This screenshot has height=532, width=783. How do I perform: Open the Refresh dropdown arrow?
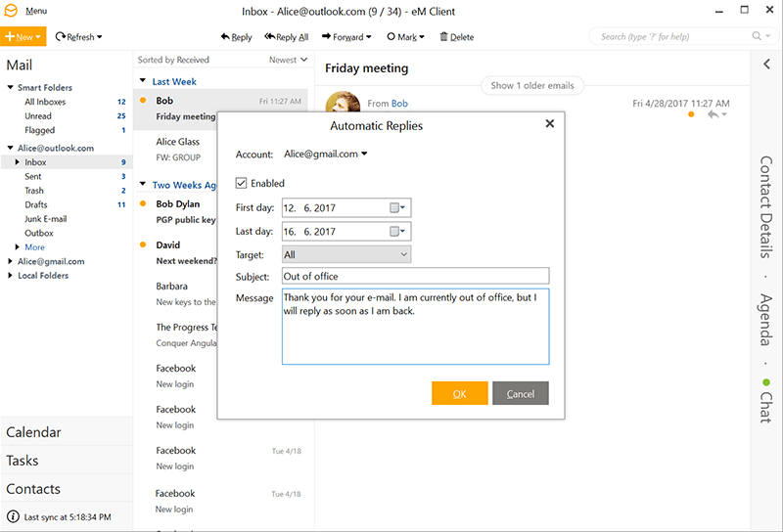click(x=100, y=37)
